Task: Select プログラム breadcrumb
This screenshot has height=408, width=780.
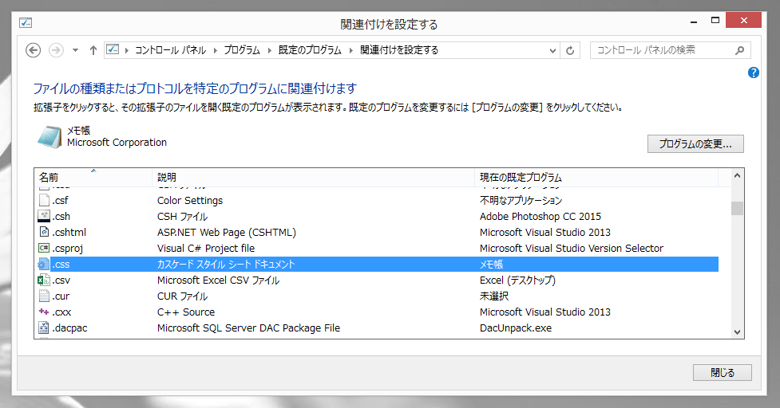Action: point(242,50)
